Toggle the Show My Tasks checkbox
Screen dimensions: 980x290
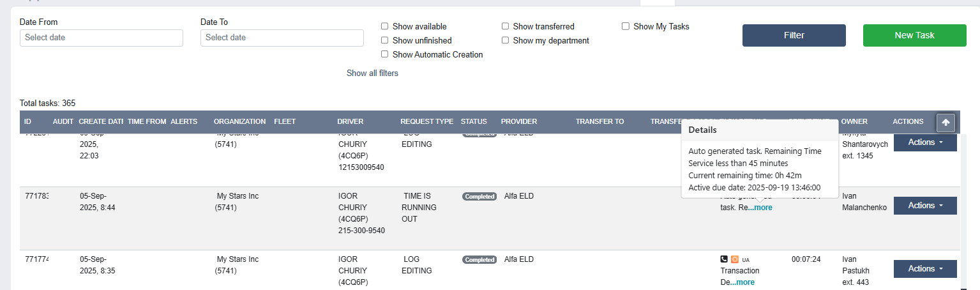[626, 26]
